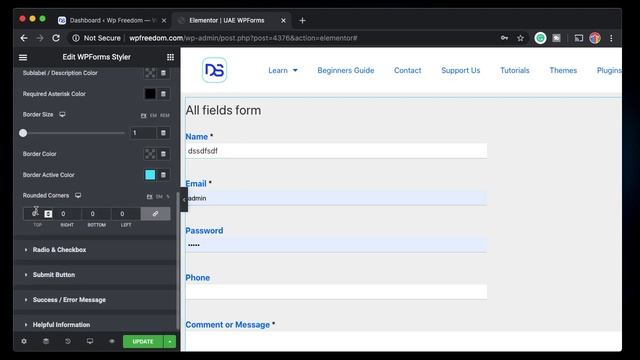This screenshot has height=360, width=640.
Task: Pick the Required Asterisk Color swatch
Action: tap(150, 94)
